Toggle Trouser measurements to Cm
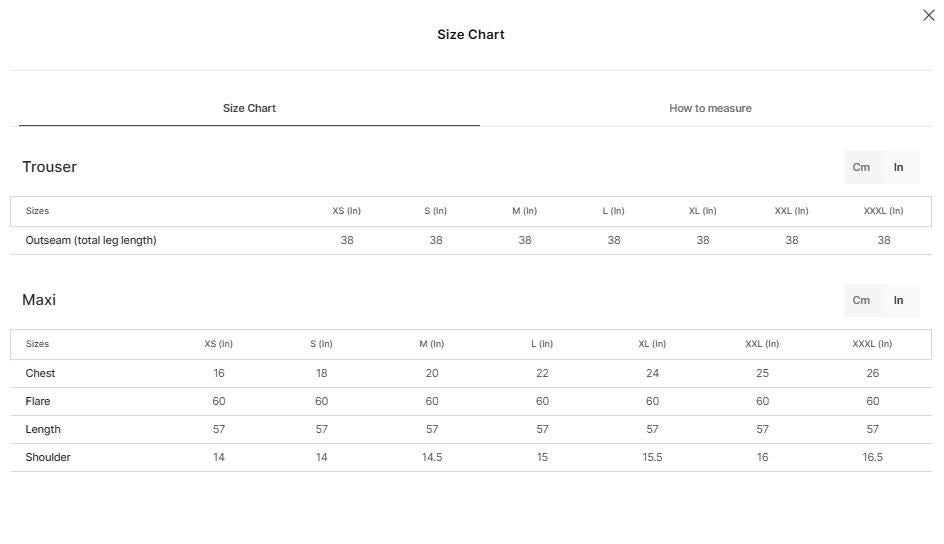This screenshot has height=544, width=944. pos(861,167)
